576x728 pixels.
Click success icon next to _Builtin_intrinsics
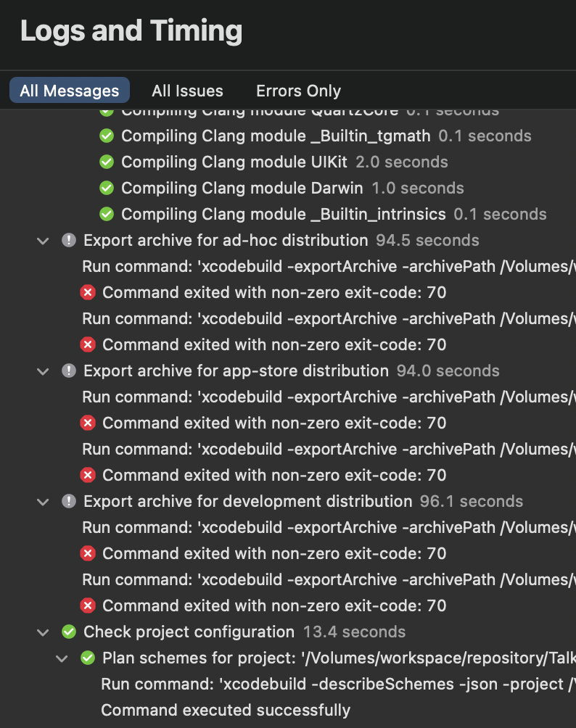tap(107, 215)
